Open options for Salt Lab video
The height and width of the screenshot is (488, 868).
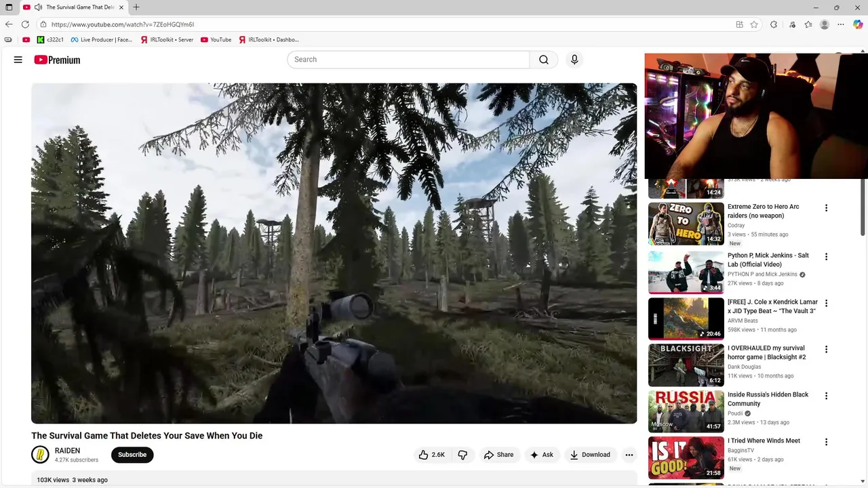(826, 257)
